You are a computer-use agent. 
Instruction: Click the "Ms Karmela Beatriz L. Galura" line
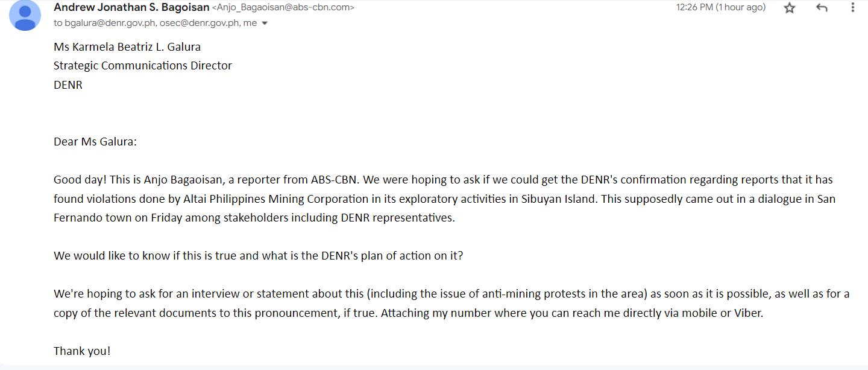coord(127,46)
